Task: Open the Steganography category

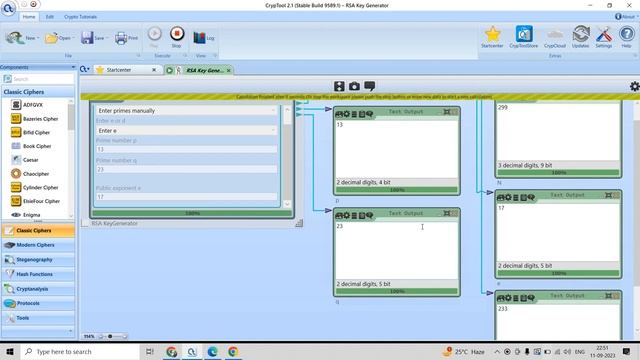Action: coord(38,260)
